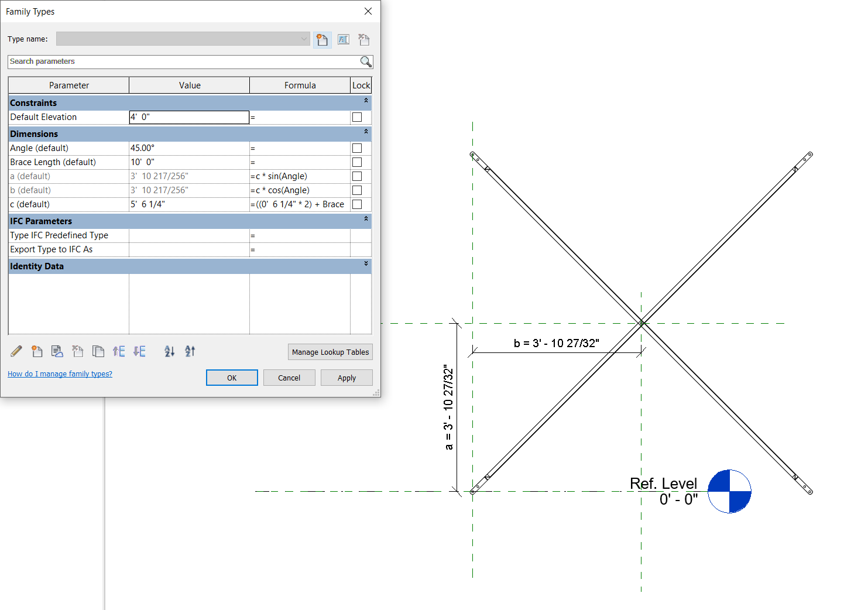Delete the selected parameter
This screenshot has height=610, width=868.
pyautogui.click(x=78, y=351)
